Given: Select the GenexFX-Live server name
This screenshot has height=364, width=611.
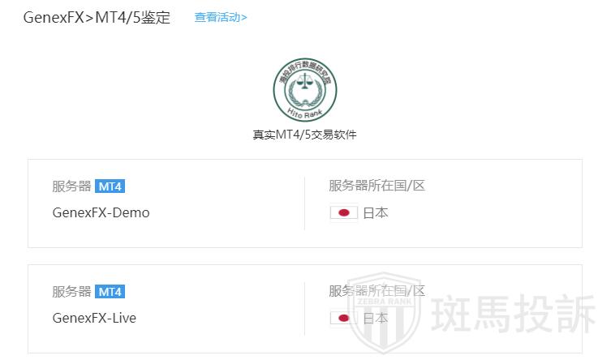Looking at the screenshot, I should [x=95, y=318].
